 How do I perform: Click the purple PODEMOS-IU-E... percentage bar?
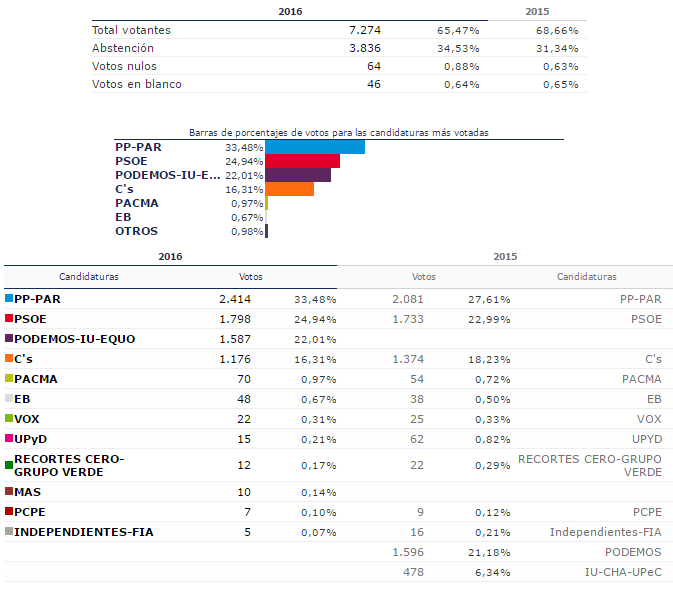[298, 175]
